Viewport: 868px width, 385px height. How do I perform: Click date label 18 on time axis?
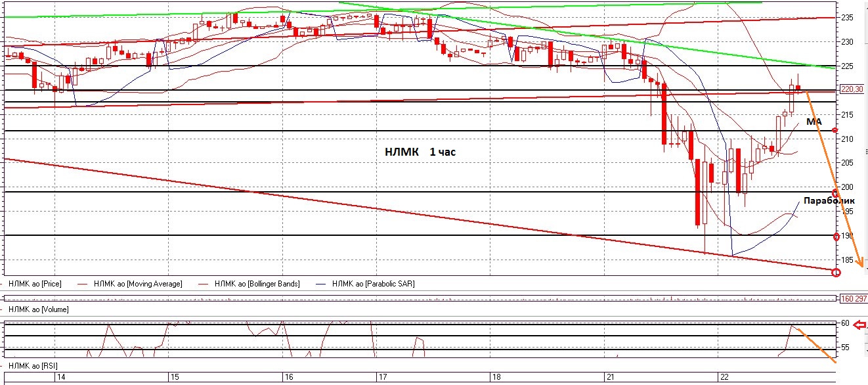tap(496, 378)
